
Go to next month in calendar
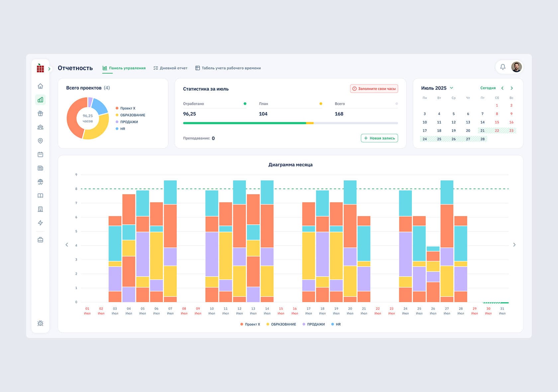pyautogui.click(x=511, y=88)
